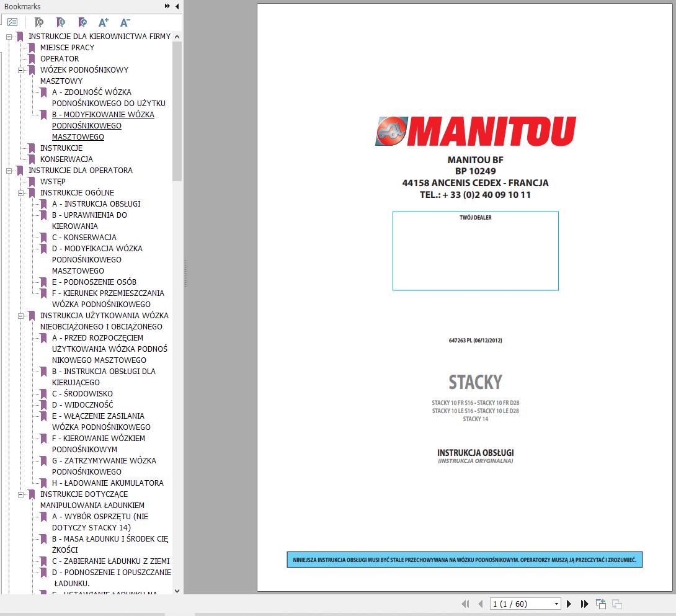Open B - MODYFIKOWANIE WÓZKA PODNOŚNIKOWEGO MASZTOWEGO bookmark

[103, 125]
